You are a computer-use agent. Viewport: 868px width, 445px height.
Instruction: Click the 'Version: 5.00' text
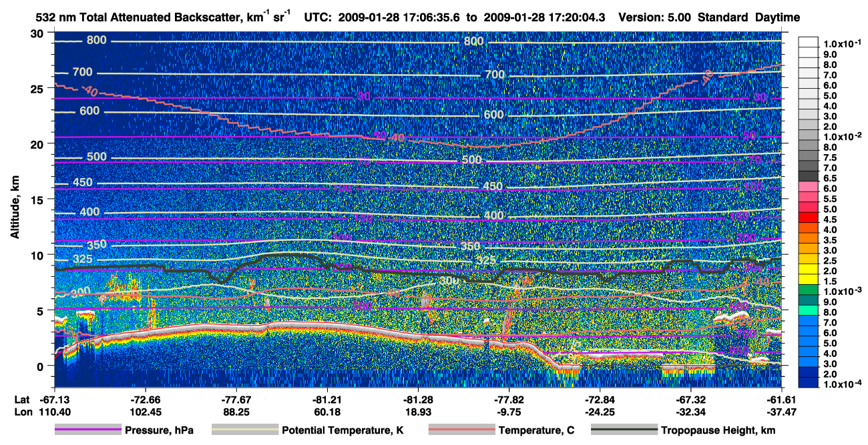pos(656,18)
